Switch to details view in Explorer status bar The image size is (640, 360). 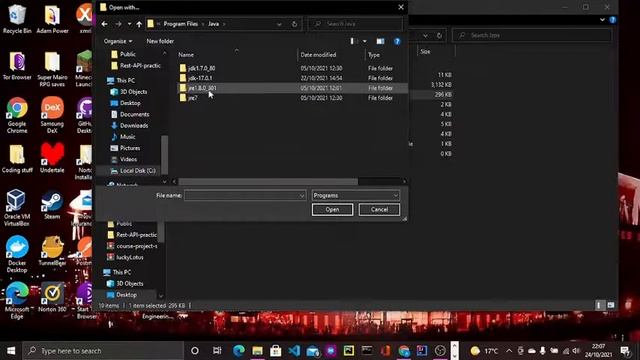[599, 305]
